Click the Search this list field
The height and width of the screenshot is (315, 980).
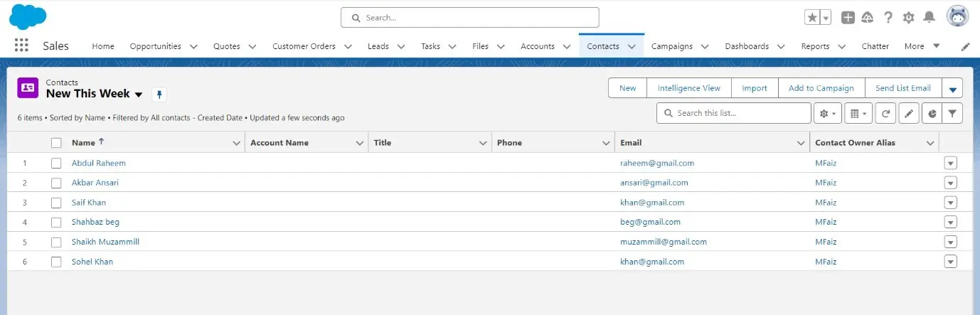740,113
